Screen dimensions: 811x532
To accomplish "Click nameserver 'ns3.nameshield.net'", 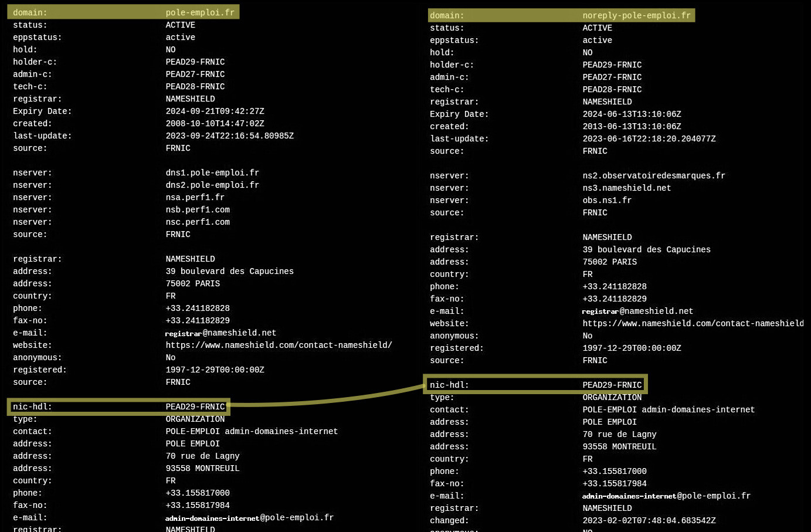I will tap(627, 188).
